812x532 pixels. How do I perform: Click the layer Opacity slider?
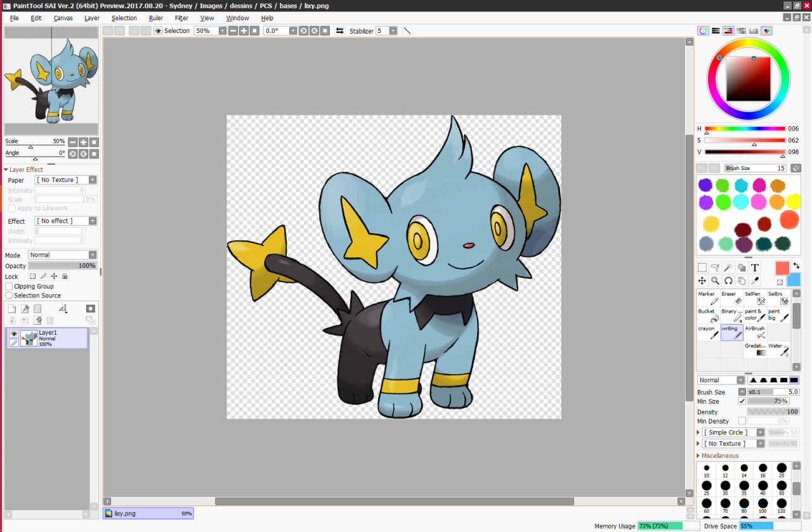pos(63,266)
